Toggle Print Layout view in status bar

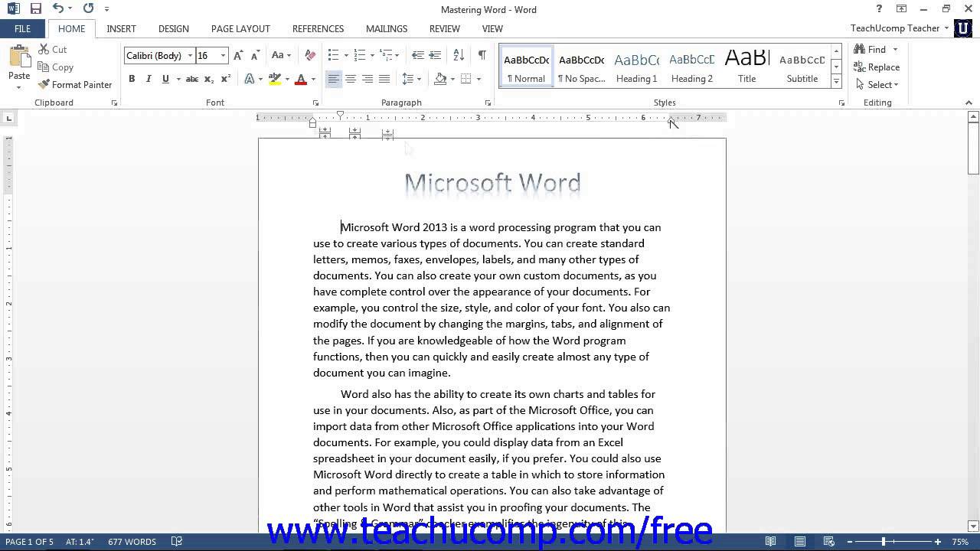pos(800,542)
